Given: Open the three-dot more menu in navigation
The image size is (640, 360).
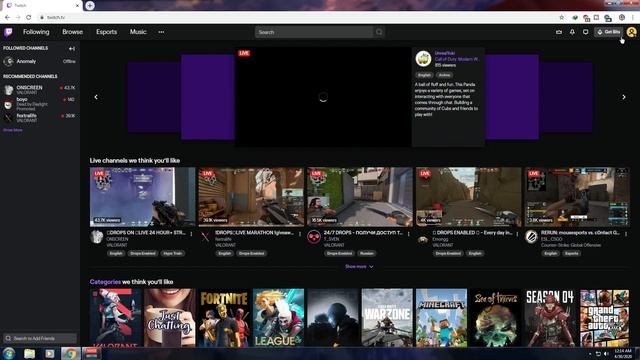Looking at the screenshot, I should pyautogui.click(x=161, y=32).
